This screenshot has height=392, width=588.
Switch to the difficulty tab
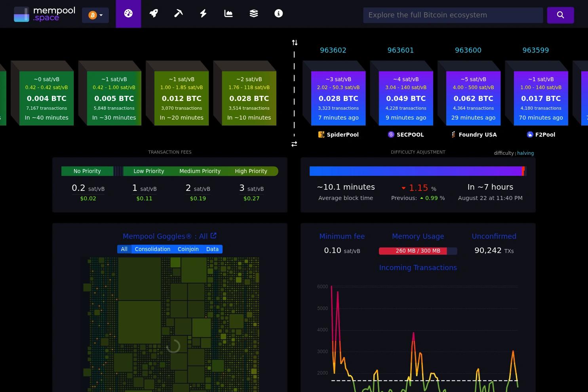coord(504,153)
